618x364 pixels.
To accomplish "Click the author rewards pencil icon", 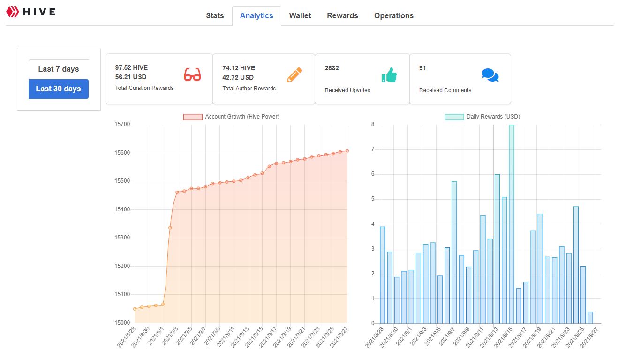I will click(x=294, y=75).
